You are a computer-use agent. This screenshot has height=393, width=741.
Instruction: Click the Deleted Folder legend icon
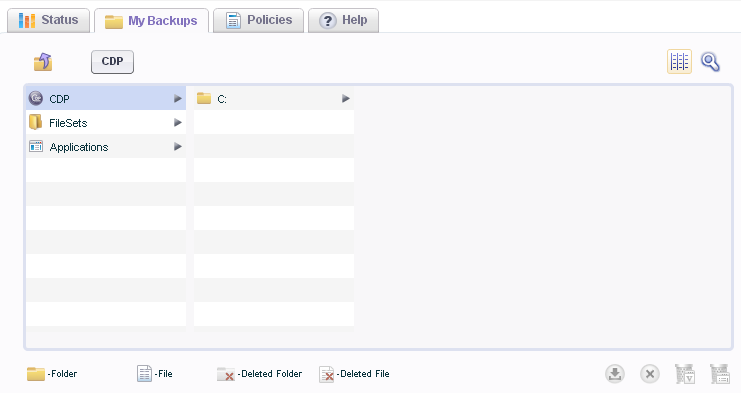225,374
